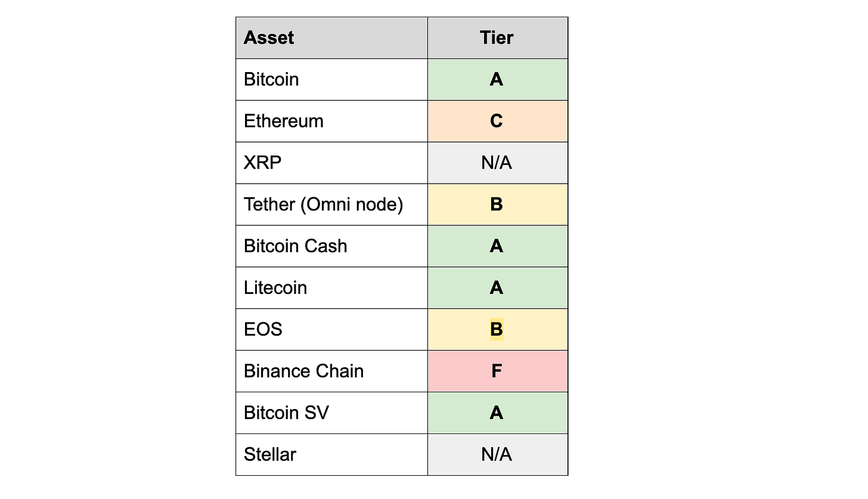This screenshot has width=868, height=499.
Task: Select the highlighted B in EOS row
Action: point(497,329)
